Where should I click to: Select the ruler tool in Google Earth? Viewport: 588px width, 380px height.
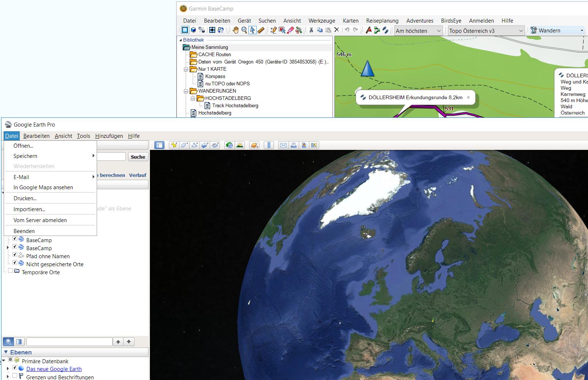point(269,145)
